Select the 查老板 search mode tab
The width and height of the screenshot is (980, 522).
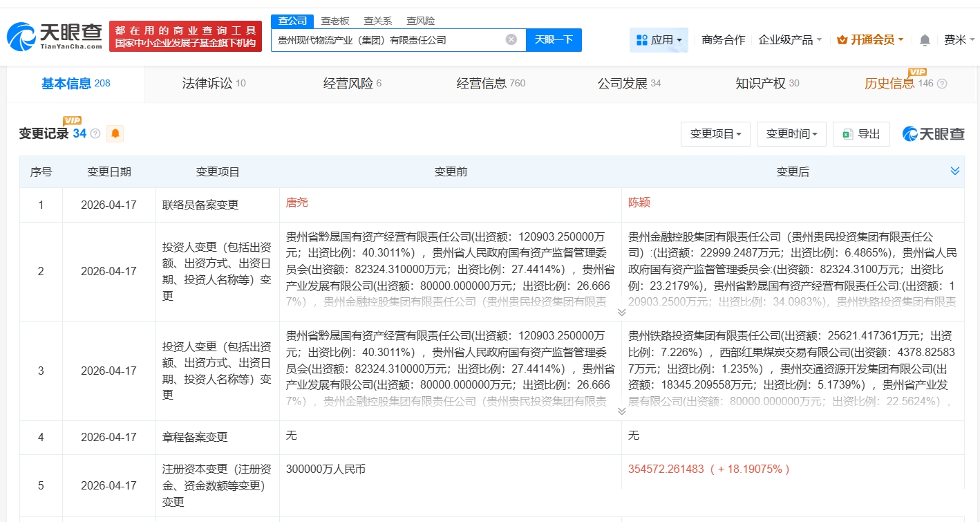(x=334, y=21)
